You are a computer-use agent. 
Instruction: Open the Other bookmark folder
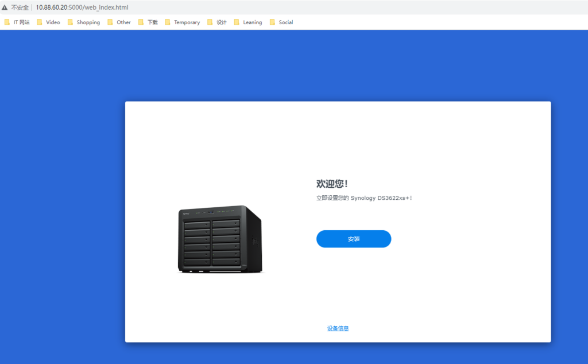[x=119, y=22]
